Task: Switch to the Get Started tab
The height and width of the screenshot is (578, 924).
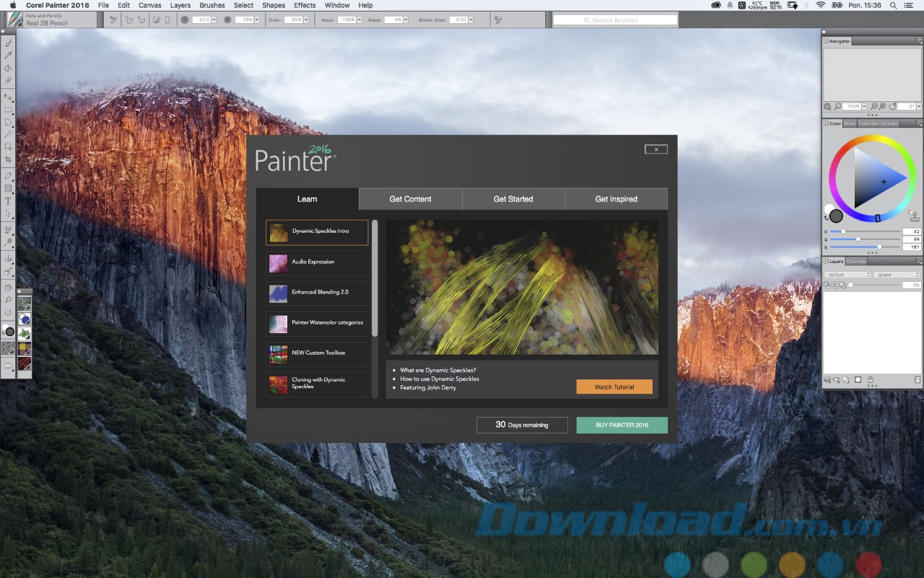Action: click(x=513, y=199)
